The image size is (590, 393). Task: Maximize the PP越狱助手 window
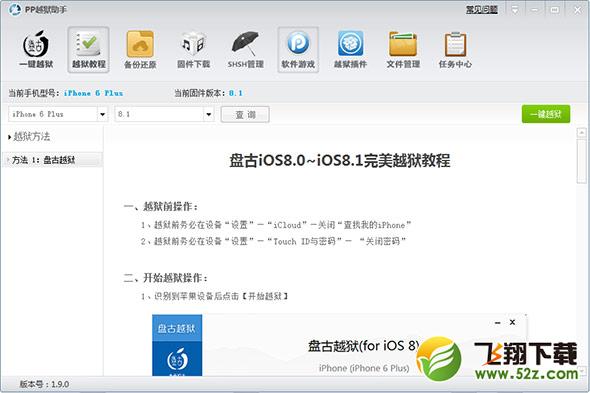click(x=555, y=10)
